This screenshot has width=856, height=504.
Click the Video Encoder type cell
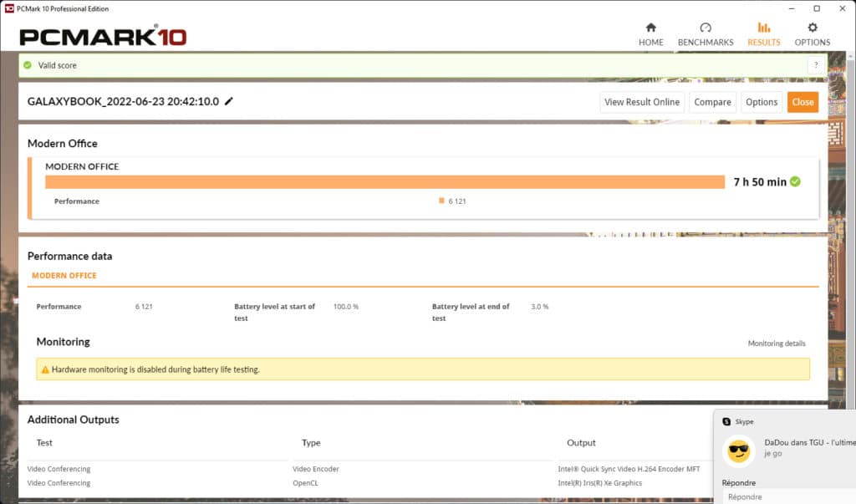[315, 469]
